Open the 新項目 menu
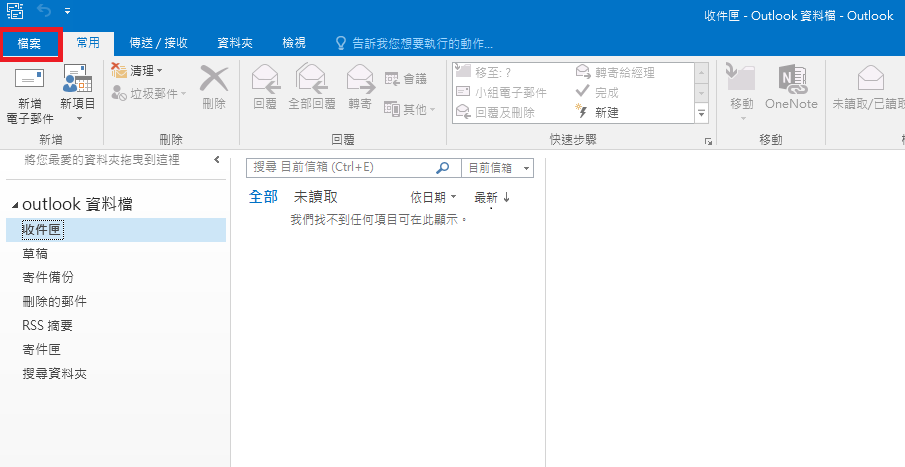The width and height of the screenshot is (905, 467). click(x=78, y=95)
